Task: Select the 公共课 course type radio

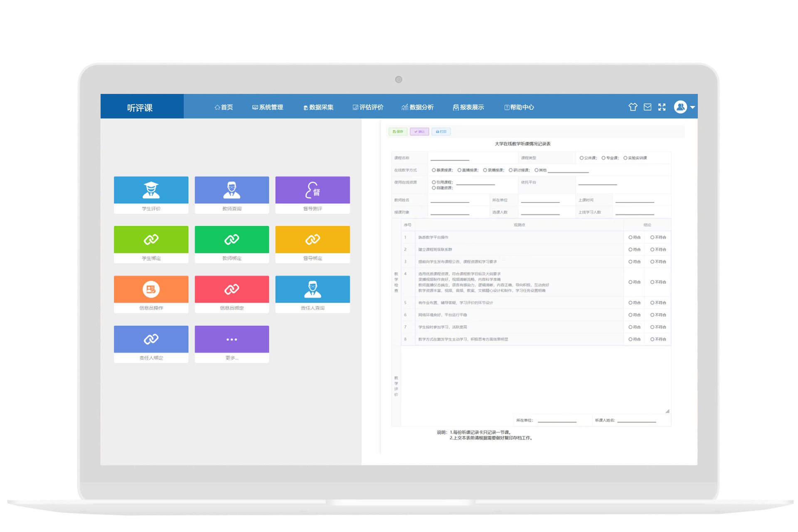Action: (x=582, y=158)
